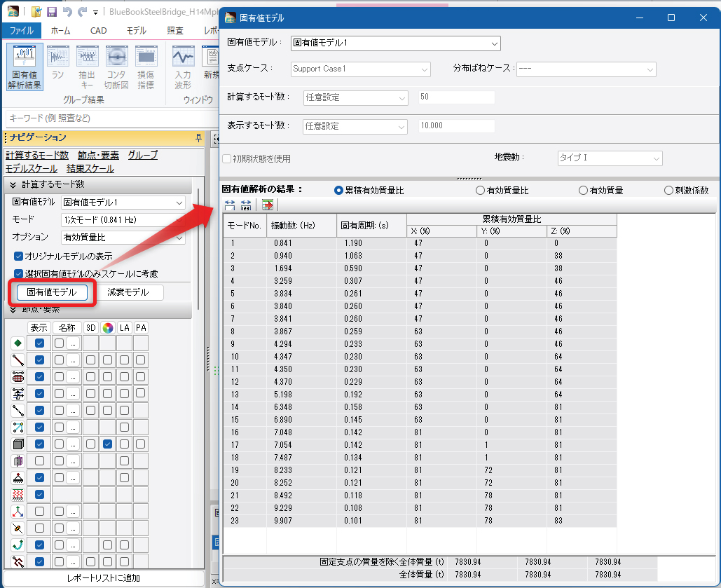Toggle オリジナルモデルの表示 checkbox

point(19,257)
